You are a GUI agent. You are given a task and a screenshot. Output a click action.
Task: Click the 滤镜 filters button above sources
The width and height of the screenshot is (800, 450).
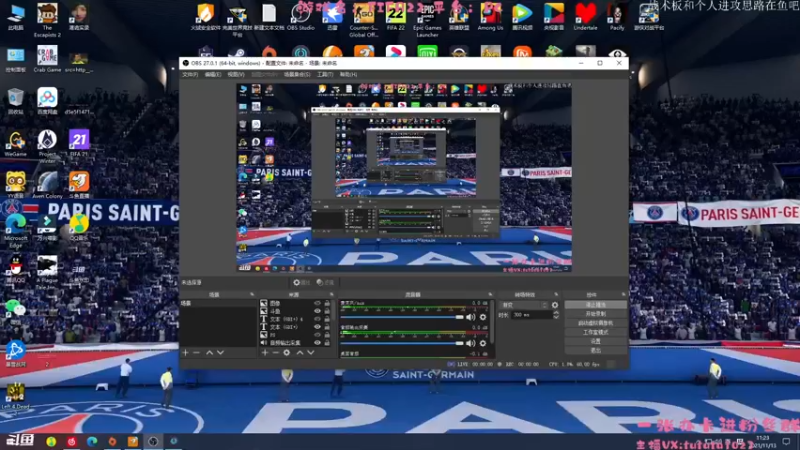pyautogui.click(x=325, y=282)
